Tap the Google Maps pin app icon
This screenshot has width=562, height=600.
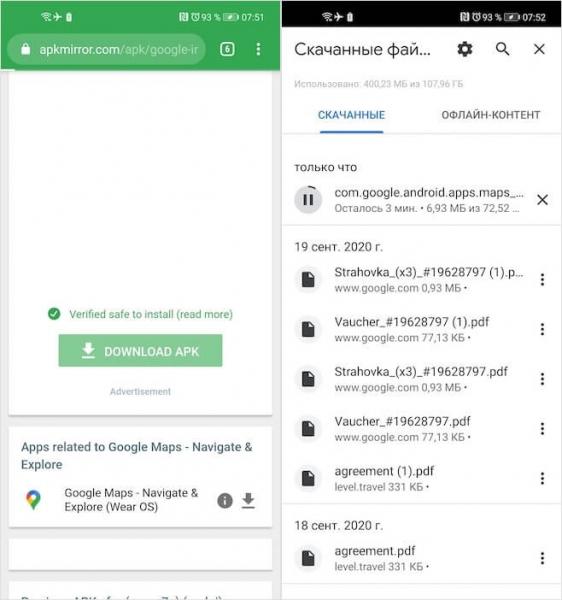coord(33,499)
